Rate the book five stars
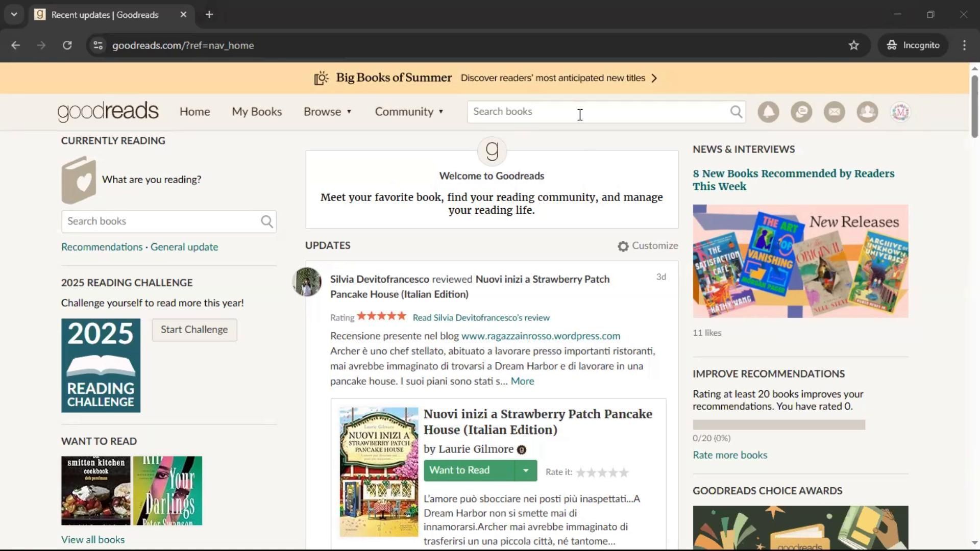This screenshot has height=551, width=980. point(624,472)
